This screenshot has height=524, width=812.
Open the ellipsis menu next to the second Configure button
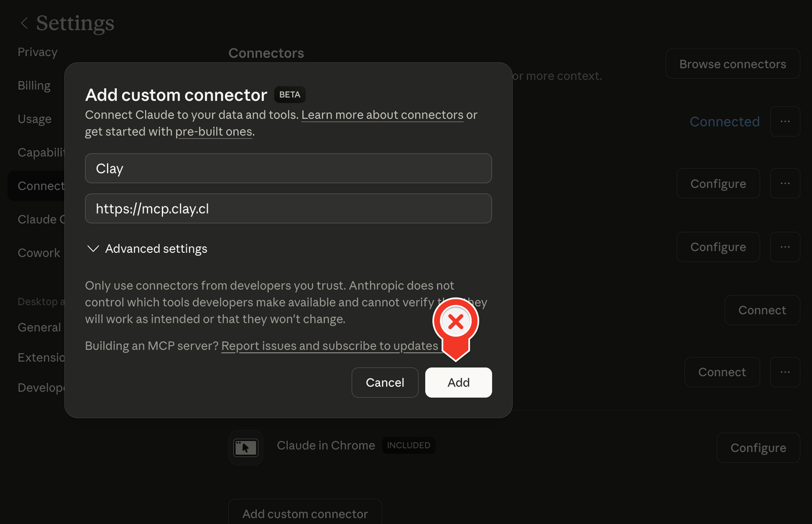[x=785, y=247]
